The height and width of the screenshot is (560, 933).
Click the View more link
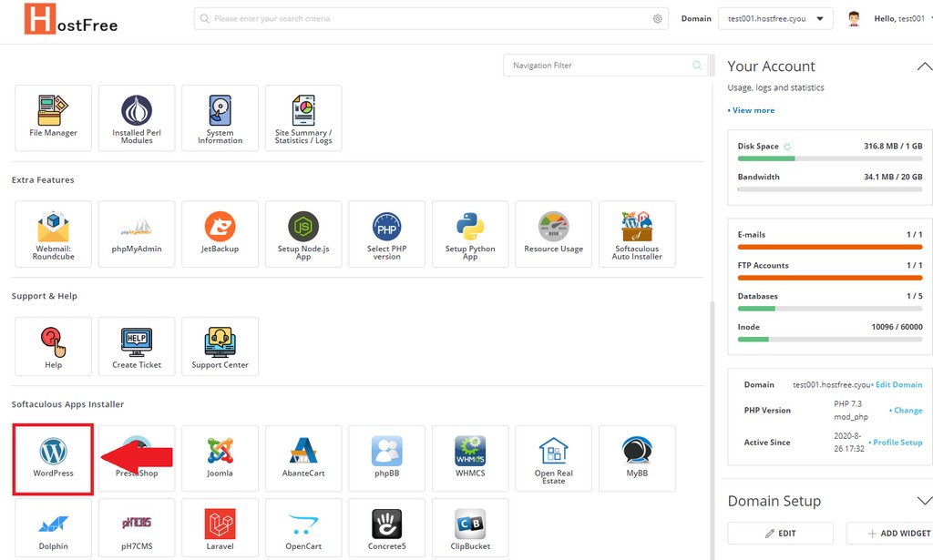pos(752,110)
